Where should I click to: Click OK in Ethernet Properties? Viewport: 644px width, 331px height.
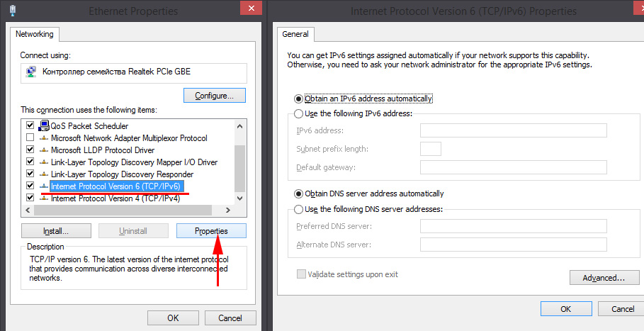pos(173,318)
